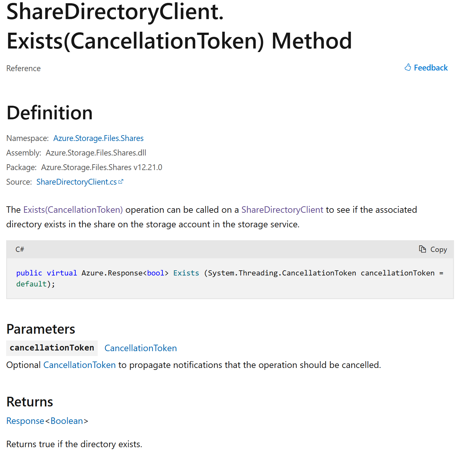Click the copy icon in the code block header
This screenshot has width=476, height=453.
[422, 249]
